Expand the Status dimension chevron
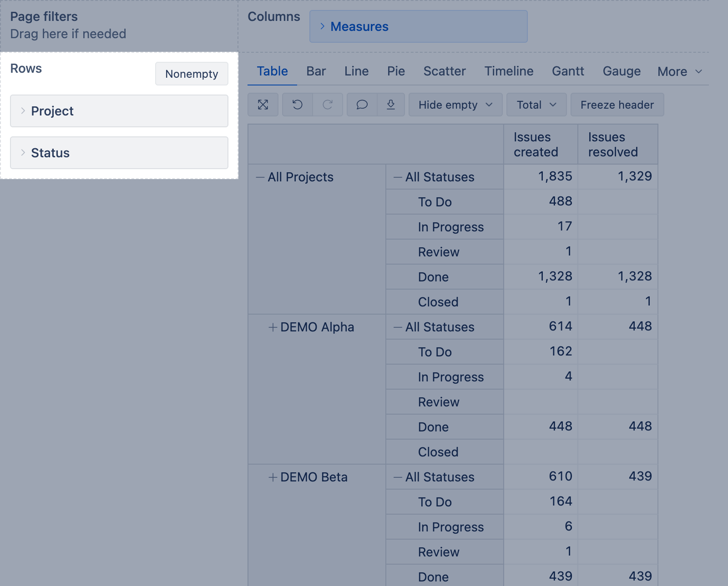 pyautogui.click(x=23, y=153)
